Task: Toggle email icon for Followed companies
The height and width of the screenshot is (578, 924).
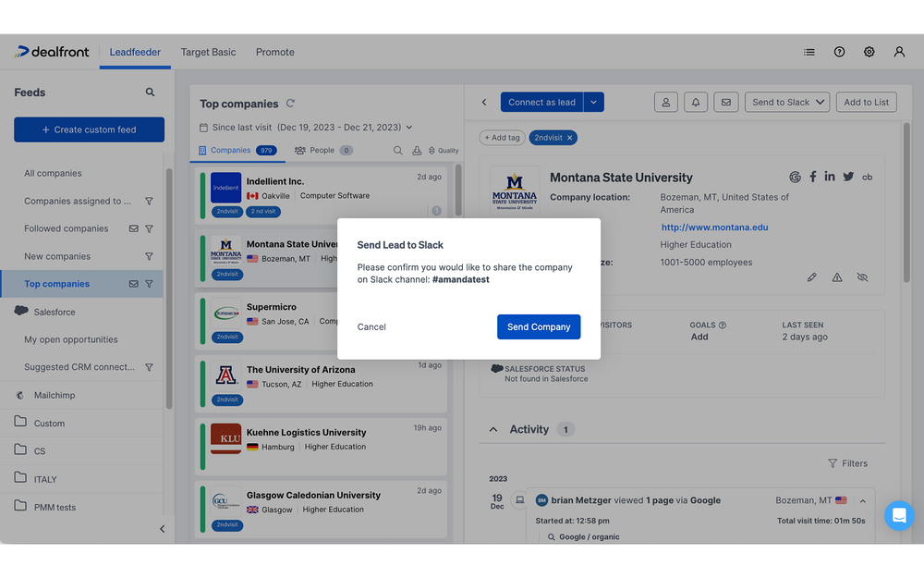Action: pyautogui.click(x=134, y=228)
